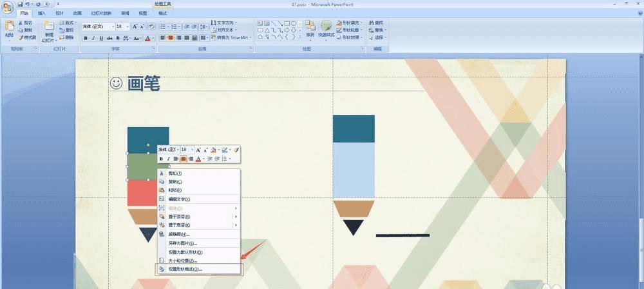Open Shape Effects (形状效果) dropdown
Screen dimensions: 644x289
click(350, 37)
